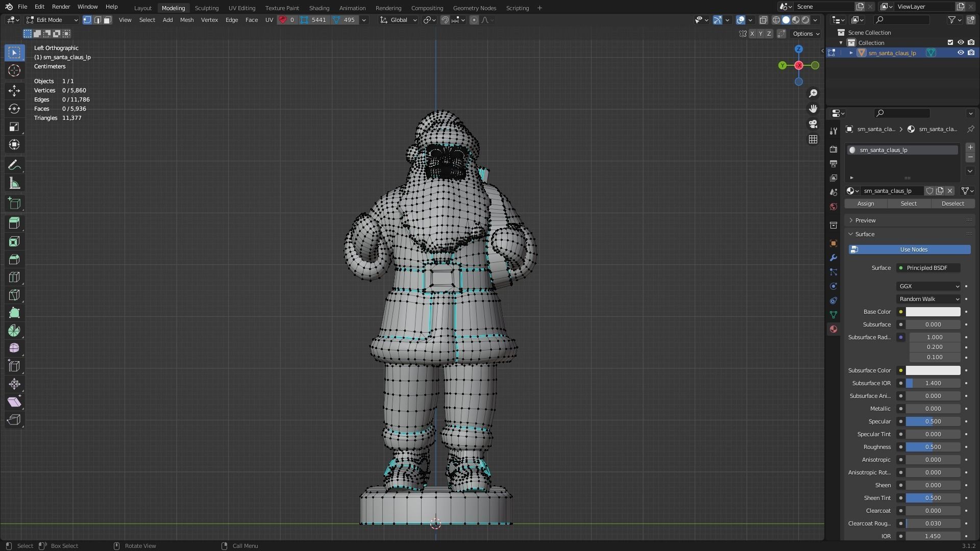Screen dimensions: 980x551
Task: Click the Deselect button
Action: click(x=953, y=204)
